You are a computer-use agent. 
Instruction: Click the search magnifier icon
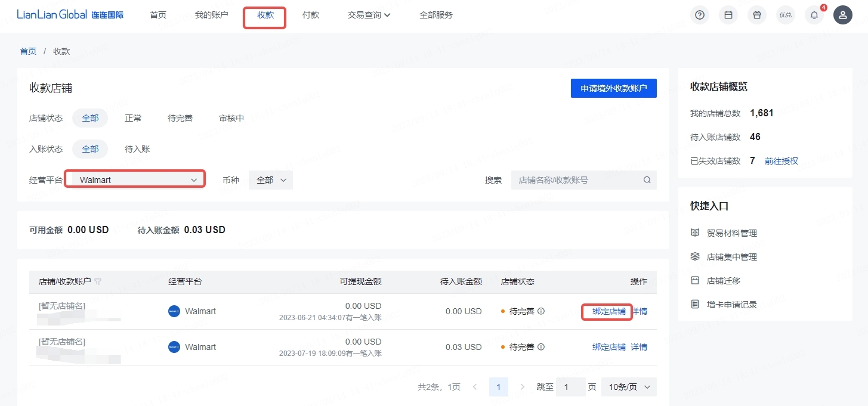647,180
